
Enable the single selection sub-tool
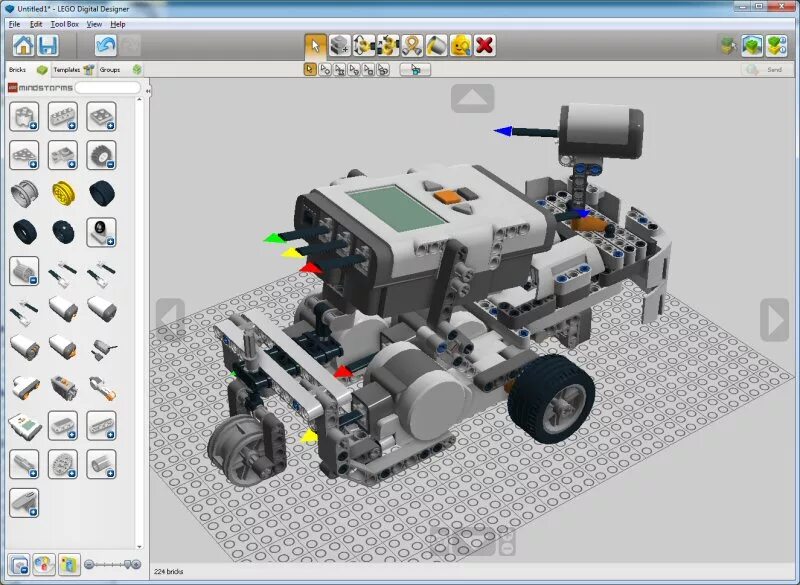(x=310, y=69)
